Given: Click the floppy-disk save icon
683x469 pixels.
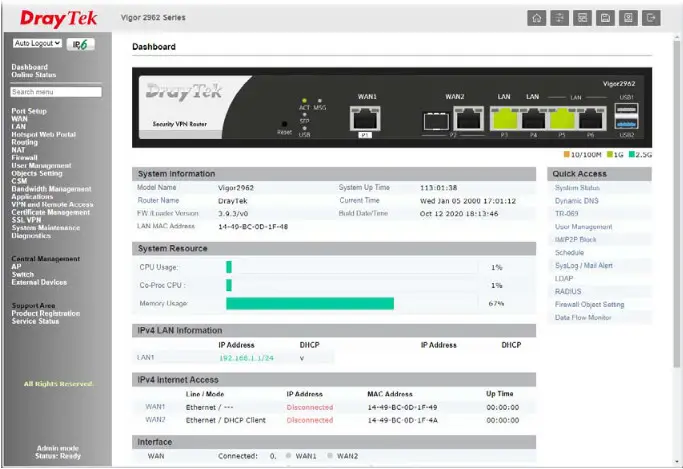Looking at the screenshot, I should [x=605, y=18].
